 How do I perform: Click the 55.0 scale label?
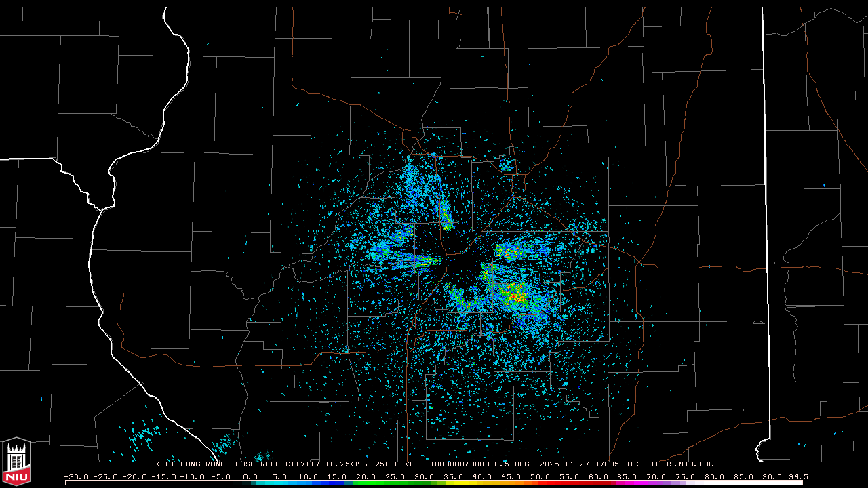click(x=570, y=476)
